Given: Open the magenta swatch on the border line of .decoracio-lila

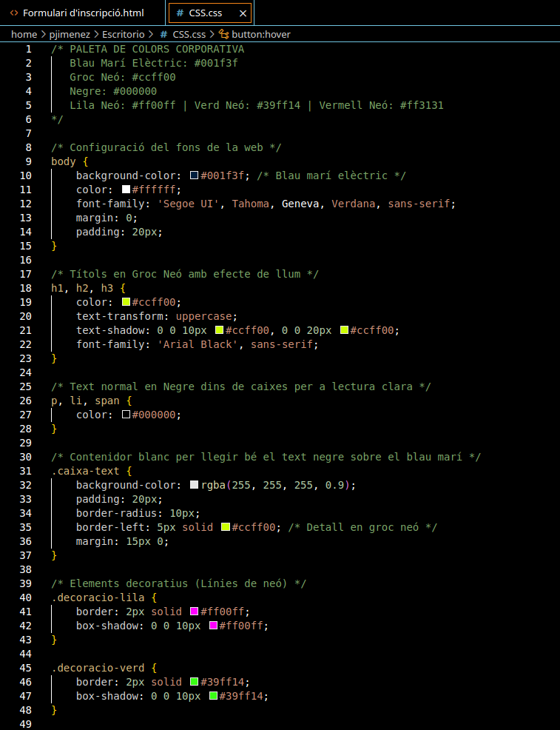Looking at the screenshot, I should pyautogui.click(x=195, y=612).
